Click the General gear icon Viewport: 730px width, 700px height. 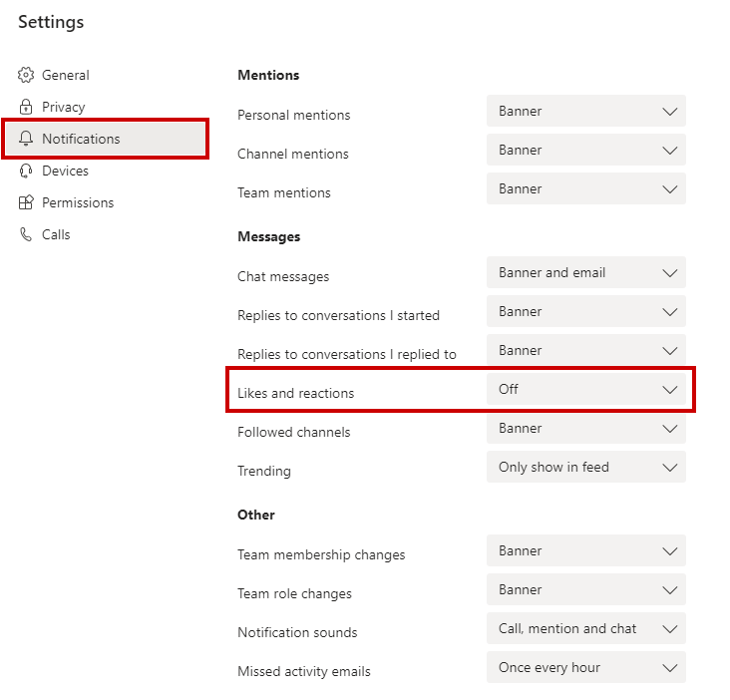coord(26,75)
